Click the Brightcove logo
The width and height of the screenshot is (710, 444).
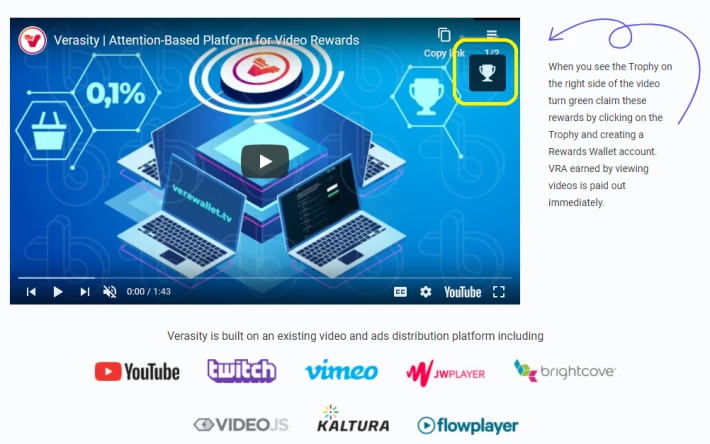565,371
